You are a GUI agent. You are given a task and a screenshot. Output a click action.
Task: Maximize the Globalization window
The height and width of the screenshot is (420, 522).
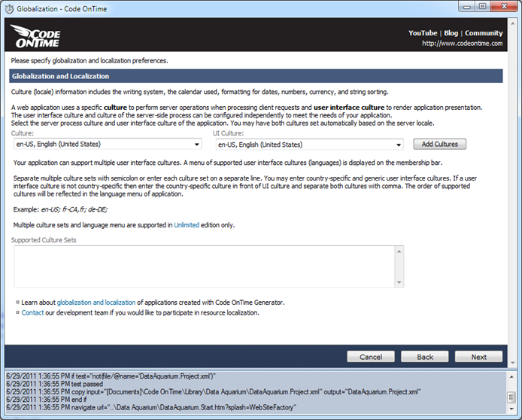coord(482,7)
